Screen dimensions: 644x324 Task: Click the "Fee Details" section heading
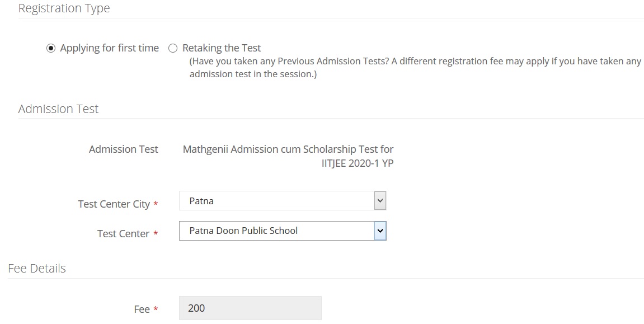[37, 269]
